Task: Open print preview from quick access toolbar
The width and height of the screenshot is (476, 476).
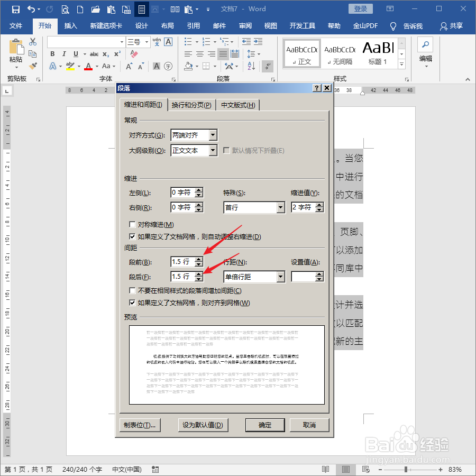Action: click(x=65, y=10)
